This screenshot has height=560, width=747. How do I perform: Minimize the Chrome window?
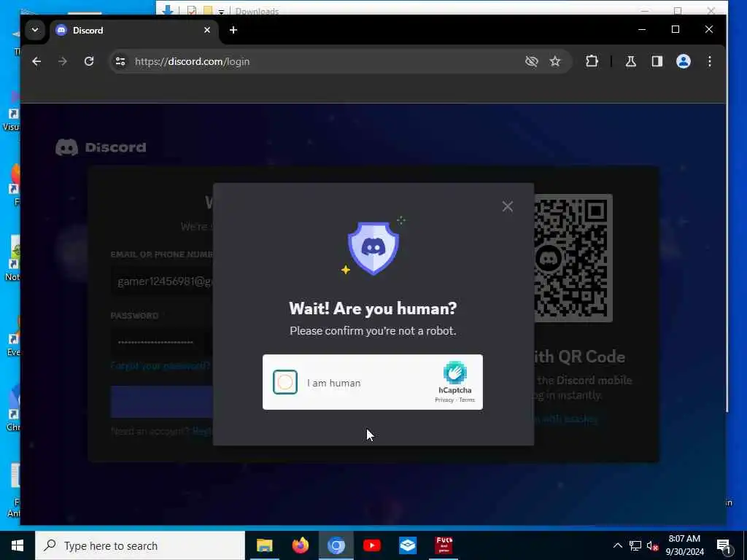click(x=642, y=29)
